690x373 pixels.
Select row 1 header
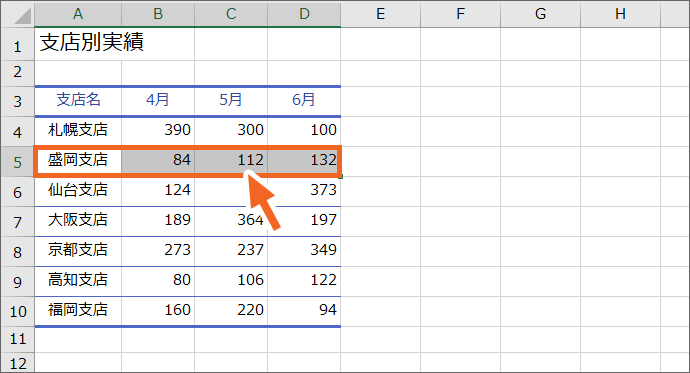coord(18,44)
